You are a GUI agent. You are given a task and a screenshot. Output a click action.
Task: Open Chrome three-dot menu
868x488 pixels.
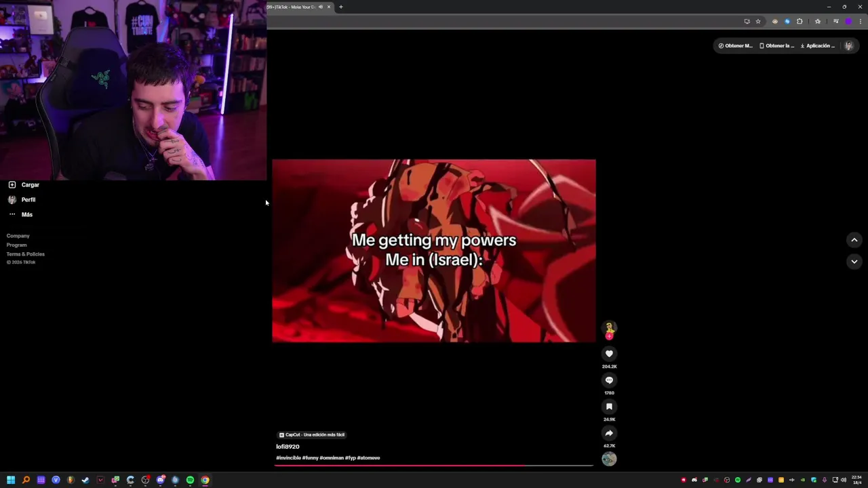pyautogui.click(x=861, y=21)
